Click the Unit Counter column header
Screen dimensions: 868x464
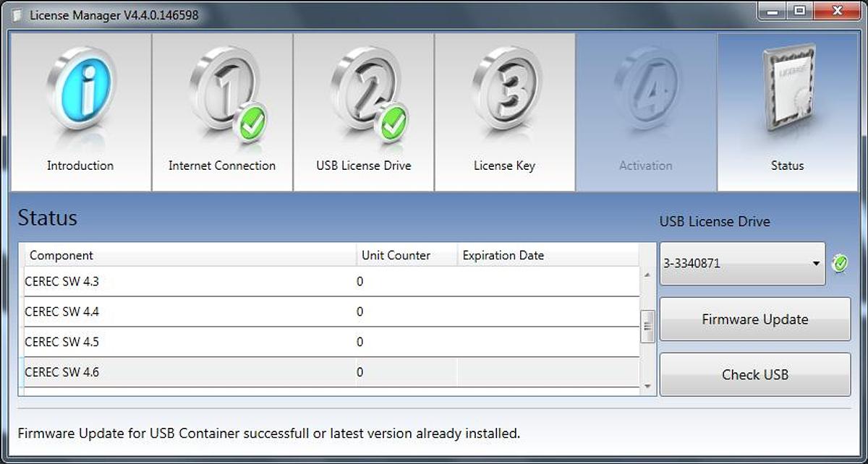tap(407, 255)
